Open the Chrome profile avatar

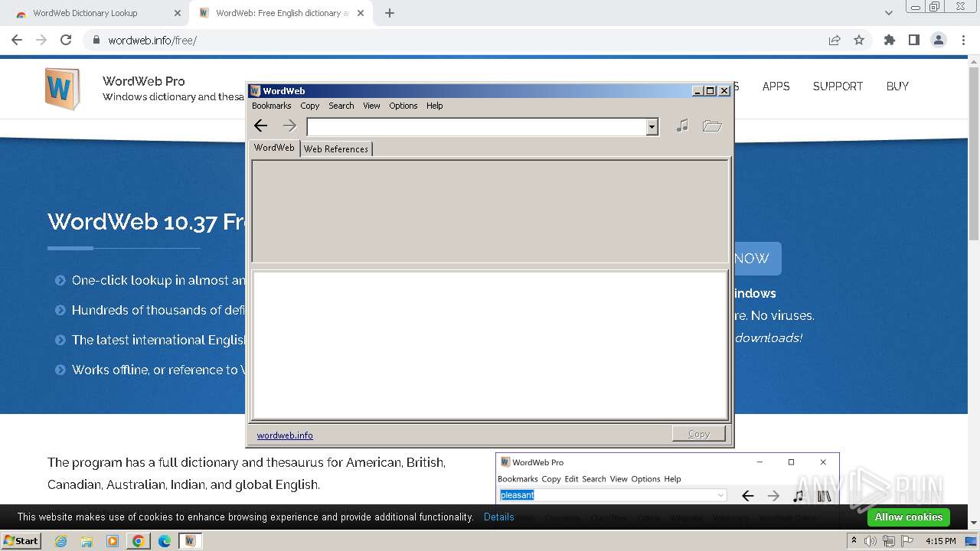939,40
